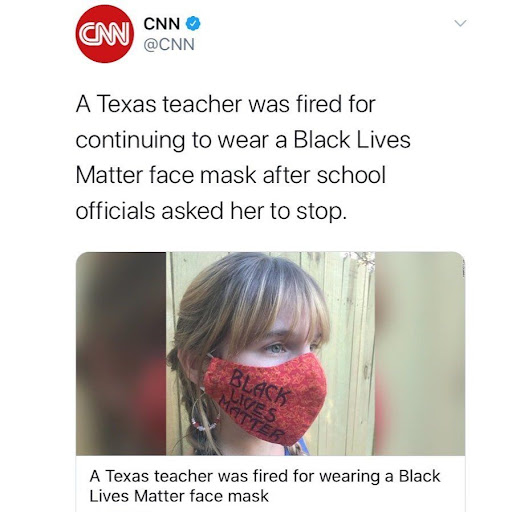Click the blurred right side of preview image
512x512 pixels.
click(x=420, y=354)
